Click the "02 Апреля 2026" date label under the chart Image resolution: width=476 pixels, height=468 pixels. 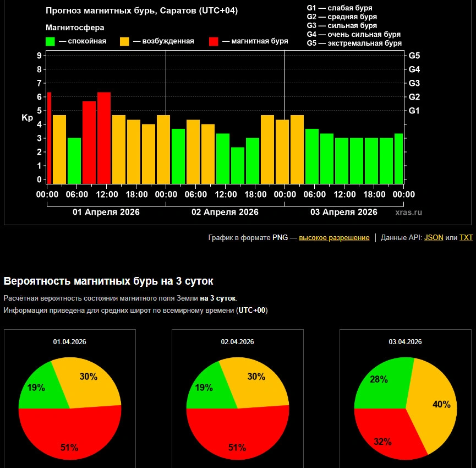[x=225, y=212]
